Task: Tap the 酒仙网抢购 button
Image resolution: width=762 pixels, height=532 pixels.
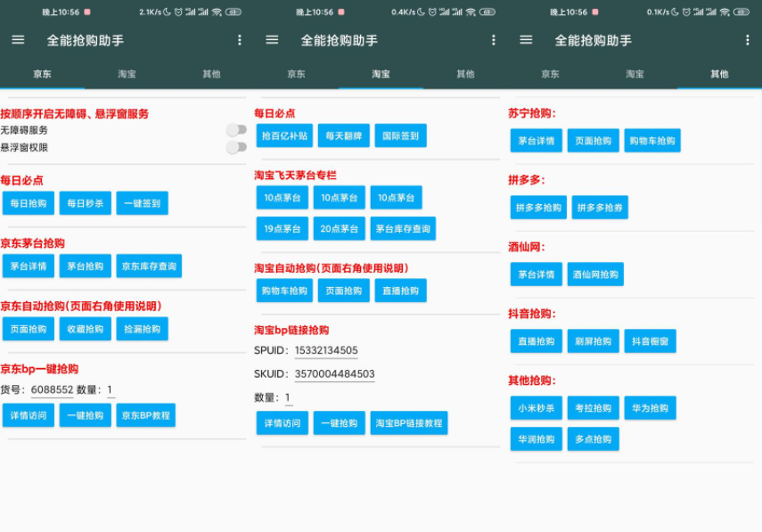Action: 595,274
